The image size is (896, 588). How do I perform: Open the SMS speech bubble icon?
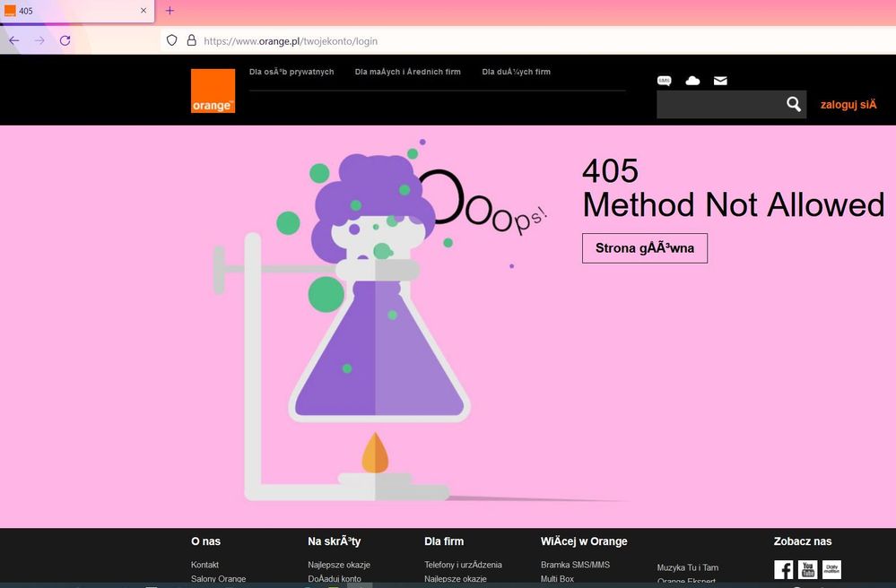(664, 81)
